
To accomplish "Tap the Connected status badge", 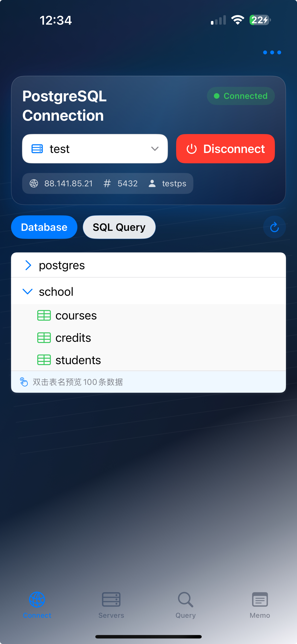I will pos(241,96).
